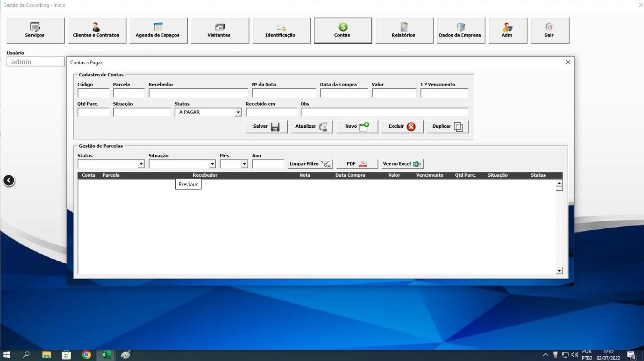Click the Nº da Nota field
Screen dimensions: 644x361
284,93
